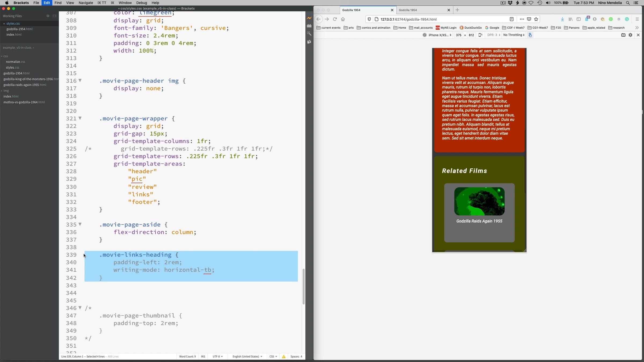644x362 pixels.
Task: Click the Godzilla Raids Again 1955 thumbnail
Action: pyautogui.click(x=479, y=201)
